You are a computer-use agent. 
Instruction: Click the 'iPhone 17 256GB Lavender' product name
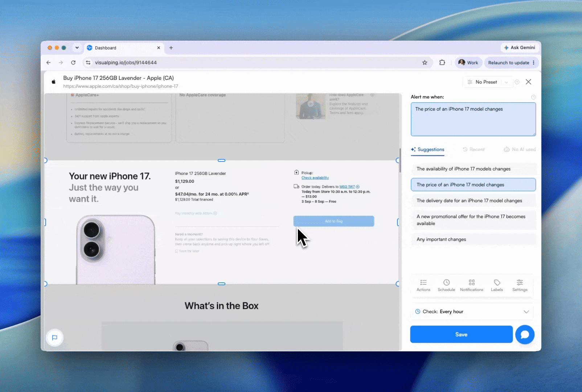point(200,173)
